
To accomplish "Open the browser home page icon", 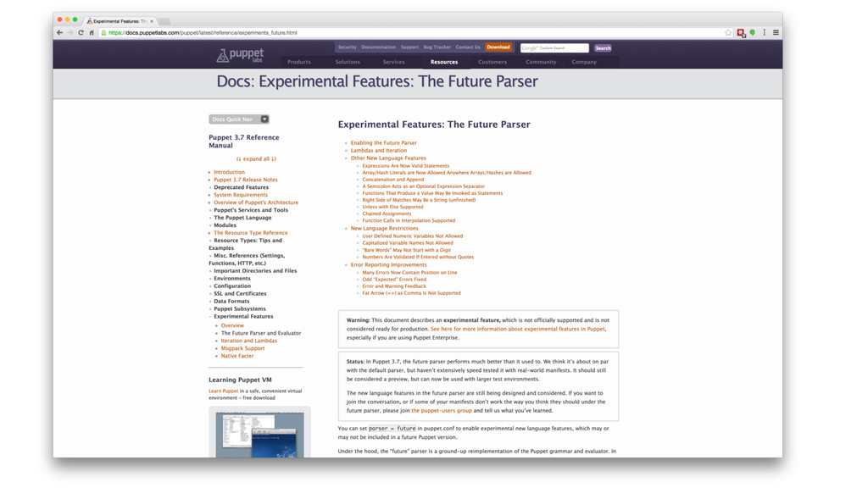I will coord(92,33).
